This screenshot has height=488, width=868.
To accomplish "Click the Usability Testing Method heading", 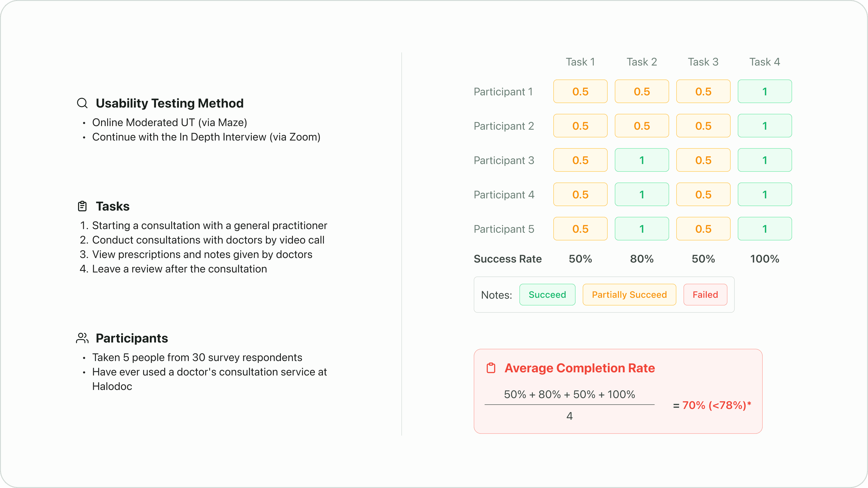I will pyautogui.click(x=170, y=103).
